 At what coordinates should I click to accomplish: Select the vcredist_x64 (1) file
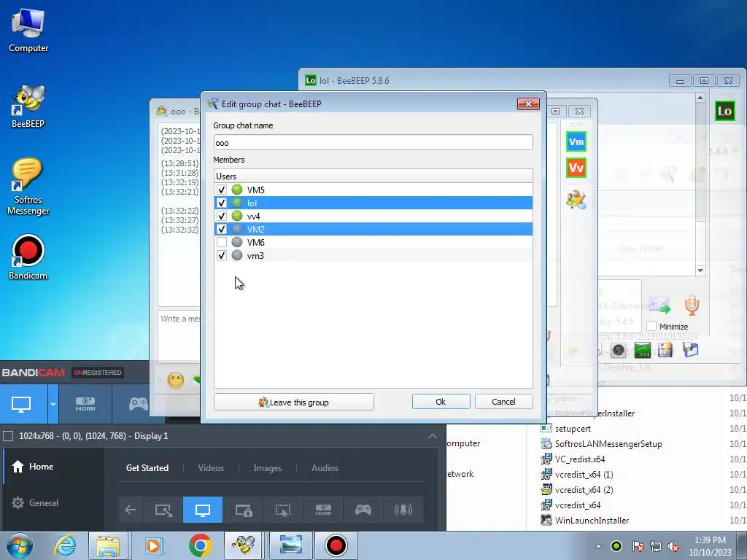584,474
